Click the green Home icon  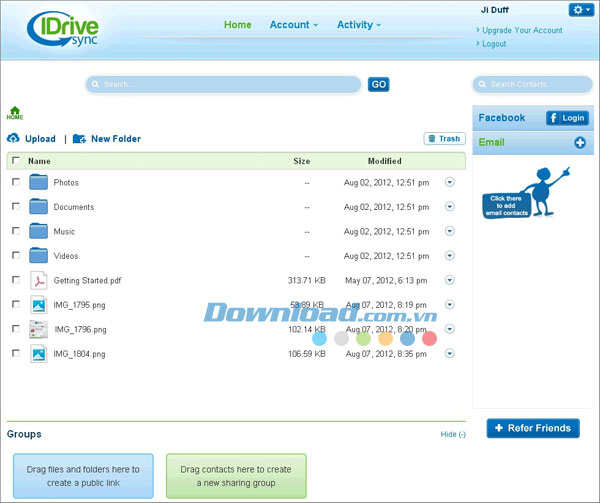[x=15, y=113]
